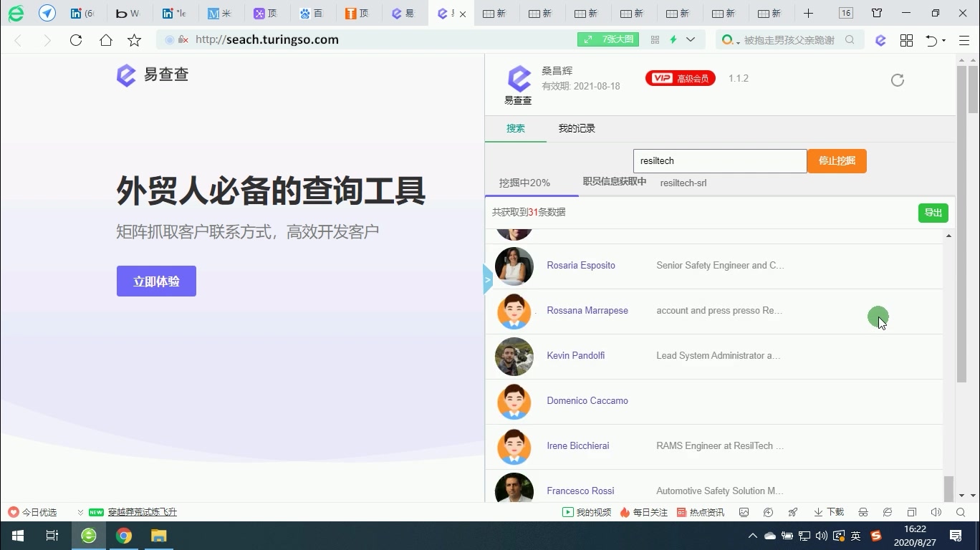
Task: Open a new tab with plus icon
Action: coord(808,13)
